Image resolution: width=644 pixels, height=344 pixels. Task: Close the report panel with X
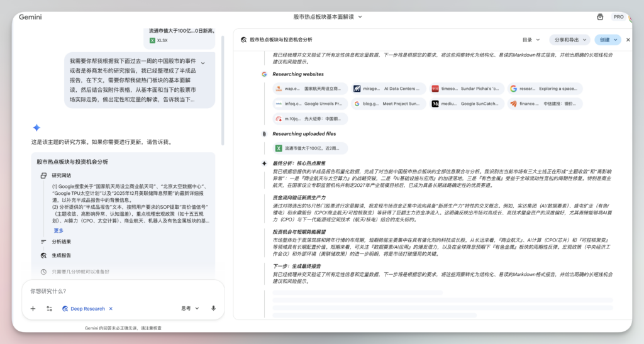point(628,40)
